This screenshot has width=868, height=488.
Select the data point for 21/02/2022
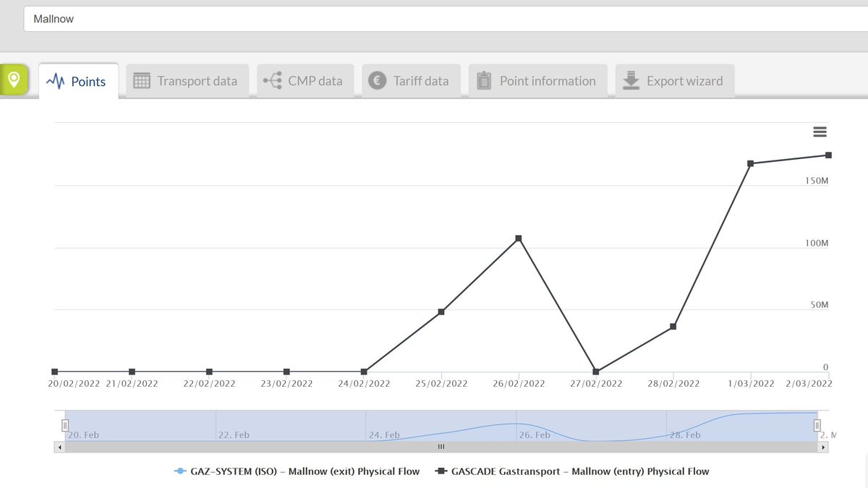132,372
